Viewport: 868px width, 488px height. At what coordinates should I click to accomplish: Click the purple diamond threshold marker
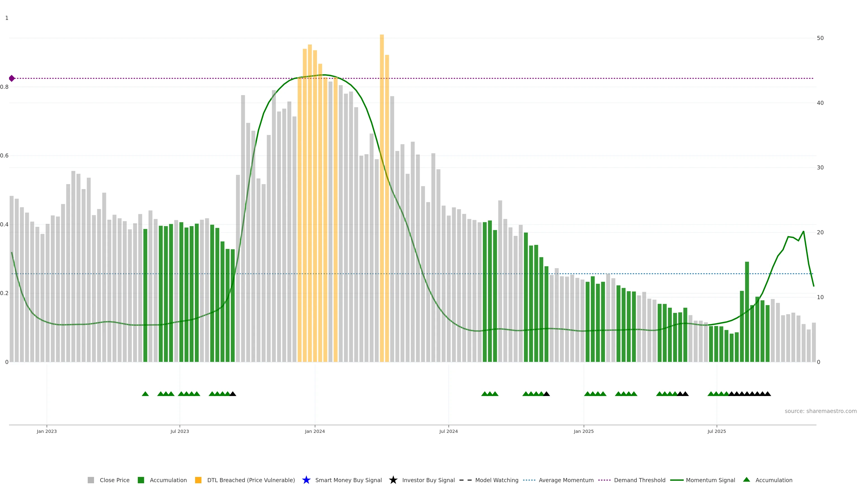click(x=12, y=78)
